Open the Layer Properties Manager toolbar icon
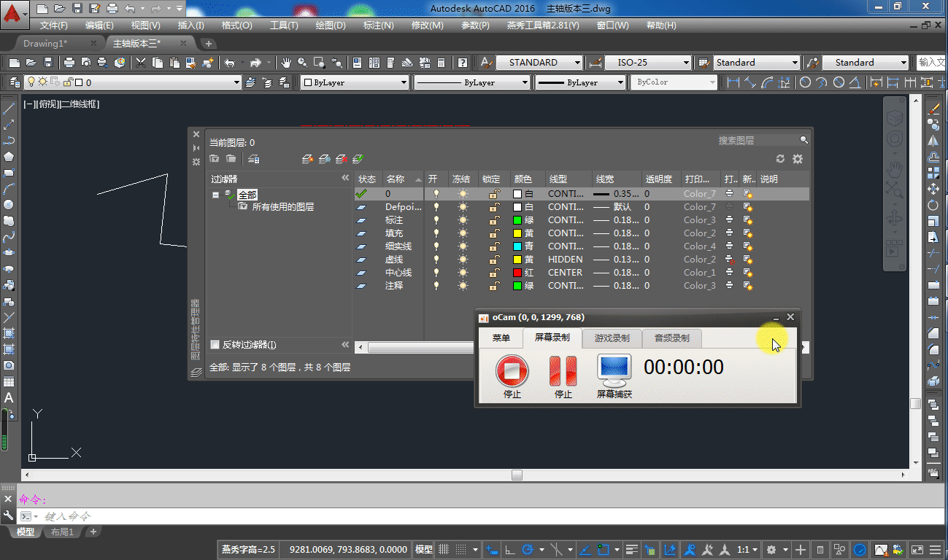 13,82
